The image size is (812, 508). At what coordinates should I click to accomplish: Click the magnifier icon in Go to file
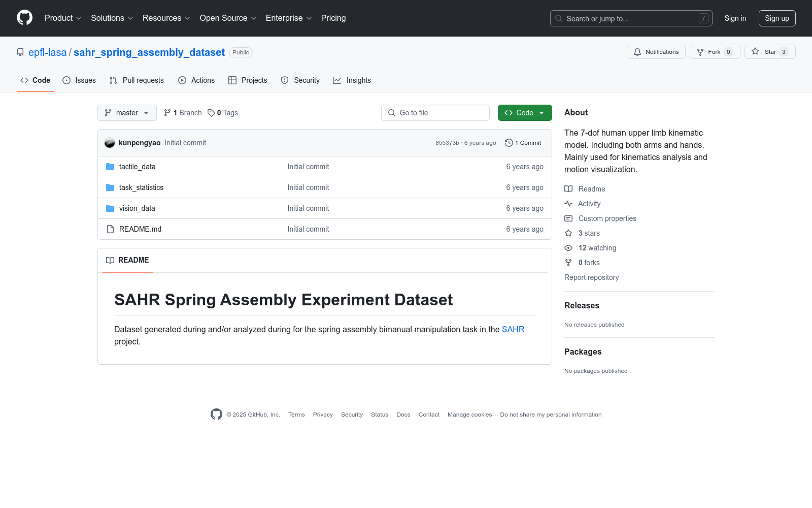click(x=392, y=113)
